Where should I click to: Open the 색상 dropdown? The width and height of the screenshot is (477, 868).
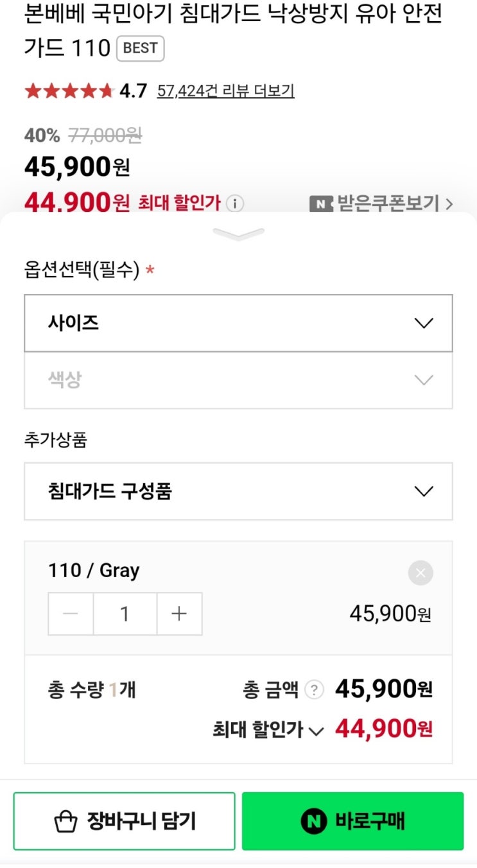coord(238,380)
